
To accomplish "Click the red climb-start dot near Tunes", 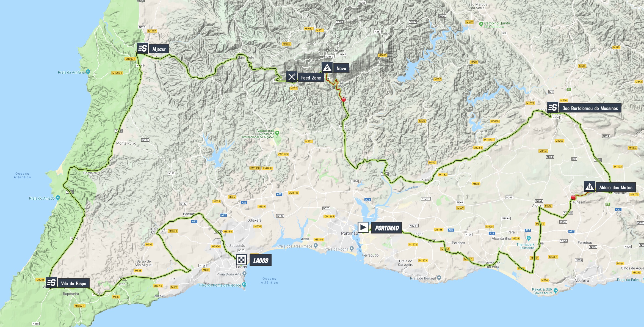I will point(573,197).
